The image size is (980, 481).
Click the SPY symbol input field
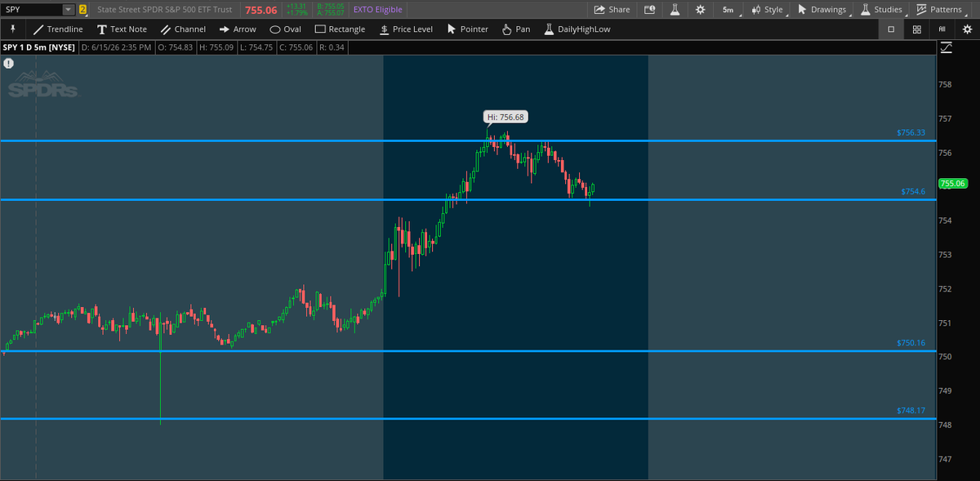pyautogui.click(x=32, y=10)
